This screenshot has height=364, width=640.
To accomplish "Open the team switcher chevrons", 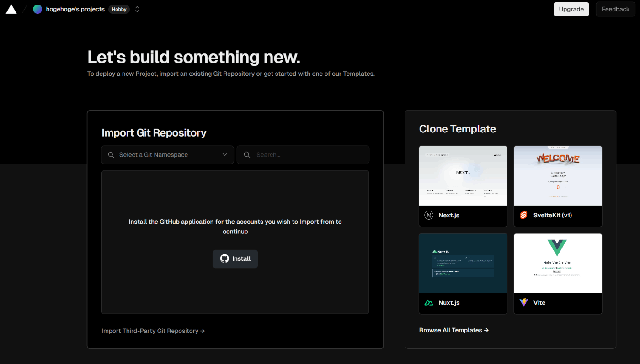I will (137, 9).
